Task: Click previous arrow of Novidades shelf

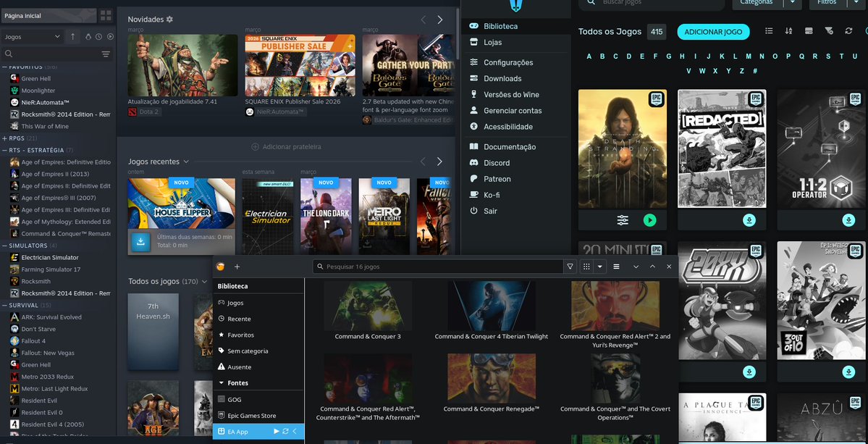Action: coord(424,20)
